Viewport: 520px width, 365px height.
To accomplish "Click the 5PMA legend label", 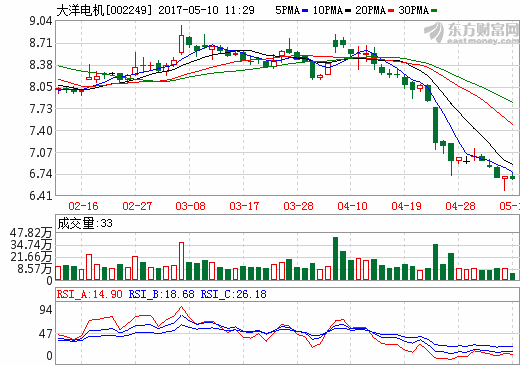I will click(287, 10).
